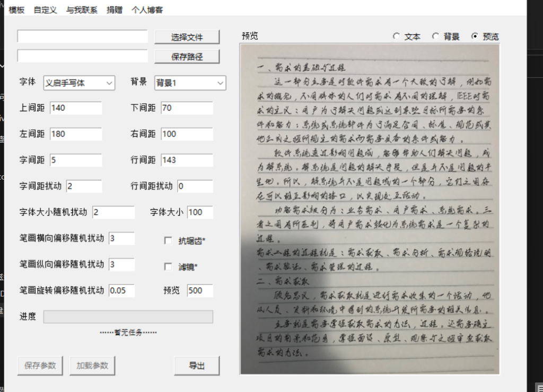Click the 上间距 input field

pos(76,108)
